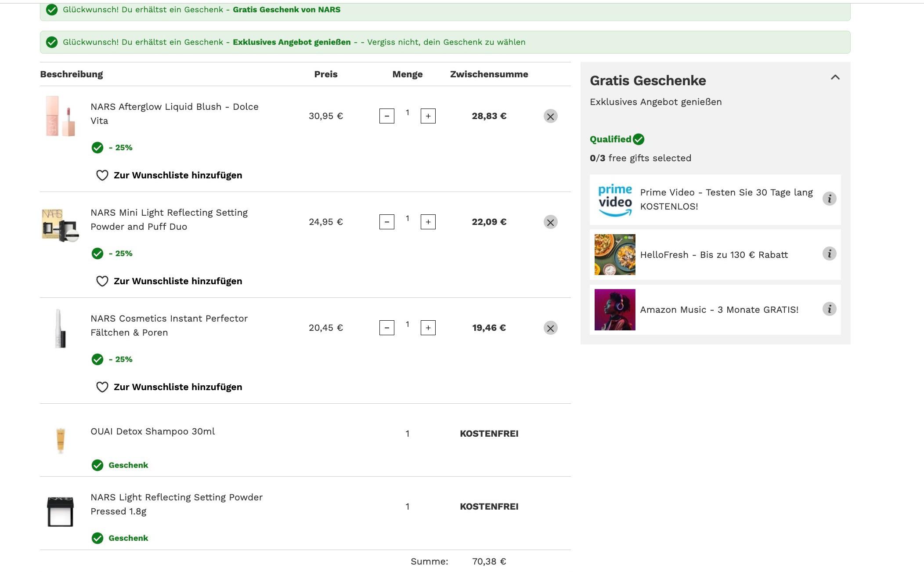Decrease quantity of NARS Mini Setting Powder Duo
The image size is (924, 572).
[x=386, y=222]
